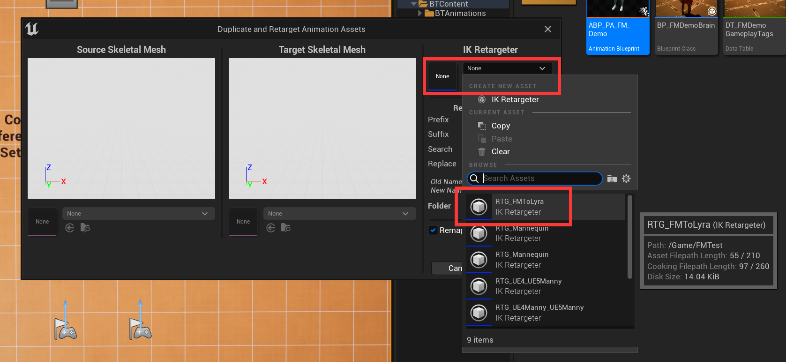The height and width of the screenshot is (362, 786).
Task: Use selected asset for Source Skeletal Mesh
Action: click(70, 228)
